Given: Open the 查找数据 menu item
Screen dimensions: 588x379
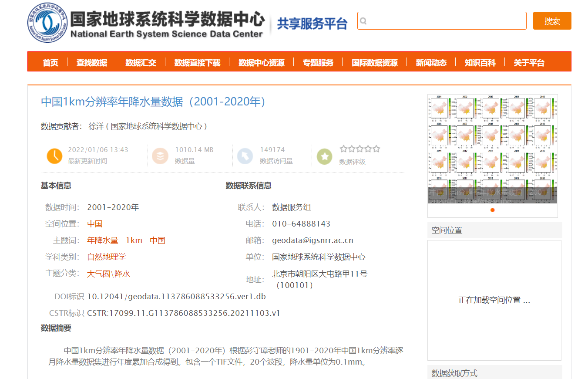Looking at the screenshot, I should point(92,63).
